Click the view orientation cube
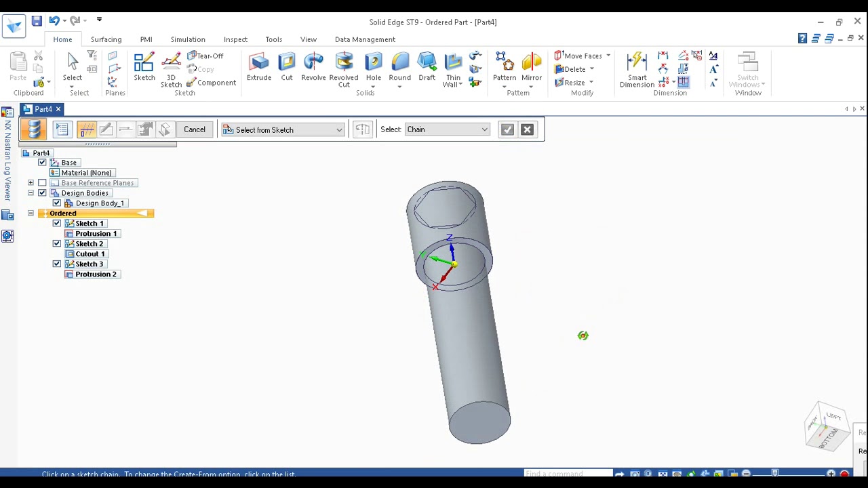This screenshot has width=868, height=488. pyautogui.click(x=827, y=426)
